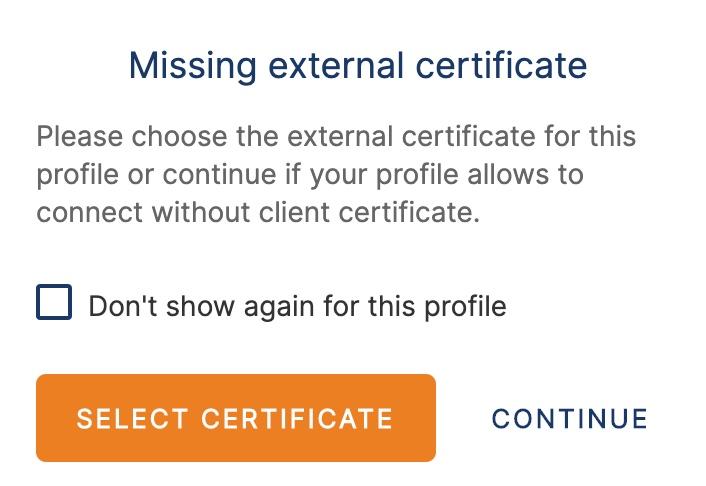
Task: Click the dialog's description paragraph
Action: point(336,175)
